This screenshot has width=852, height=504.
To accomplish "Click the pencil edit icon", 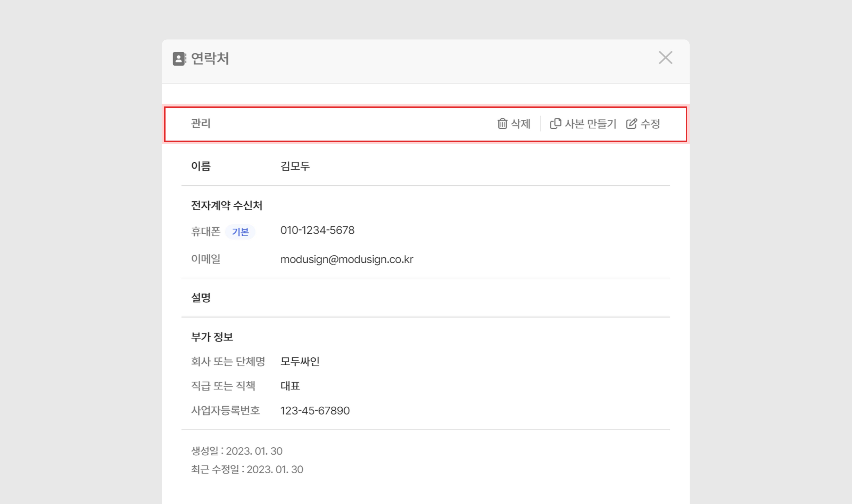I will [632, 124].
